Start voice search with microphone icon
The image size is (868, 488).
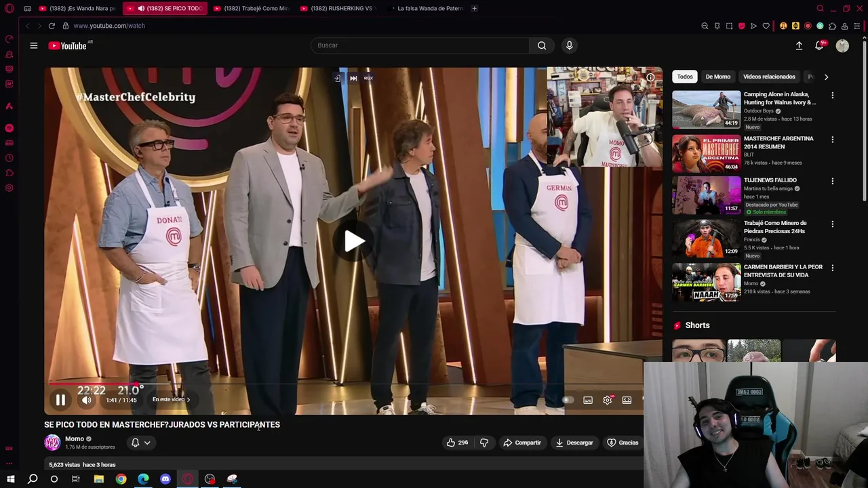[x=569, y=45]
